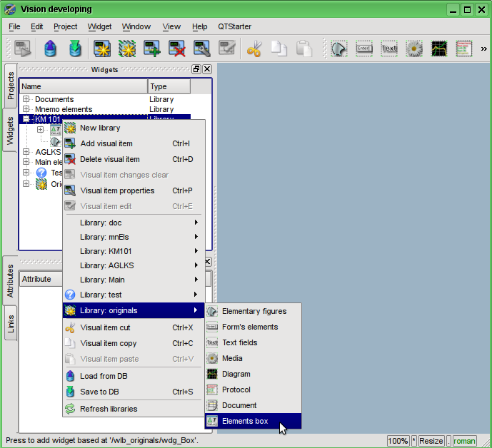Collapse the KM 101 library tree node
This screenshot has height=448, width=492.
(x=26, y=119)
